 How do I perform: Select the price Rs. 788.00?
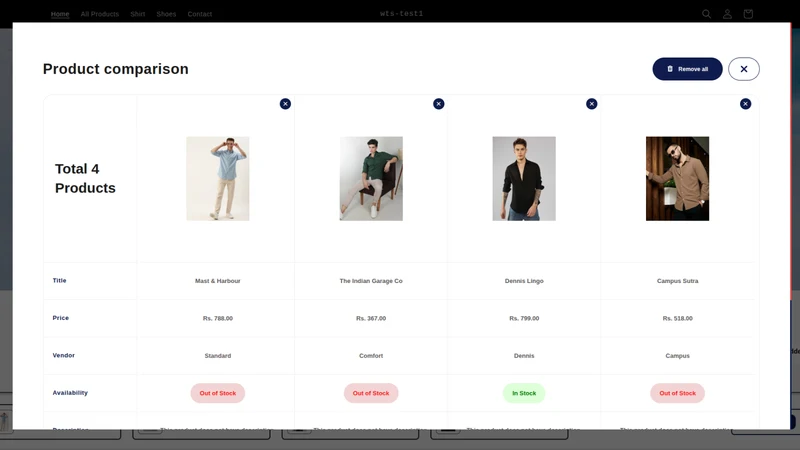click(218, 318)
